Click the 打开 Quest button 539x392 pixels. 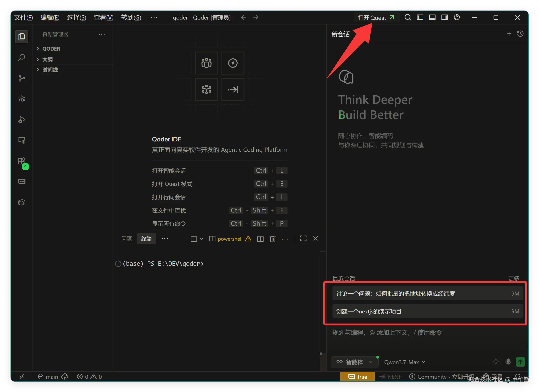point(376,18)
